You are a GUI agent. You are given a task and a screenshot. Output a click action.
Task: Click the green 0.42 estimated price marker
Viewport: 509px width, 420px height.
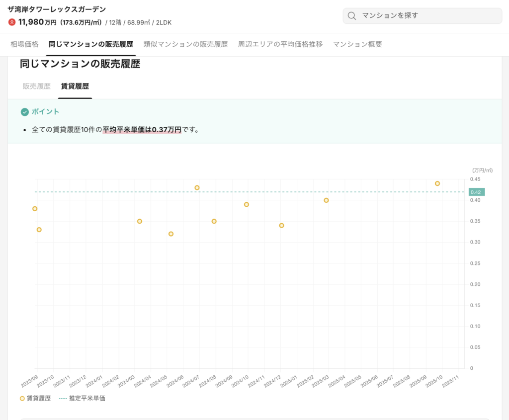point(476,192)
